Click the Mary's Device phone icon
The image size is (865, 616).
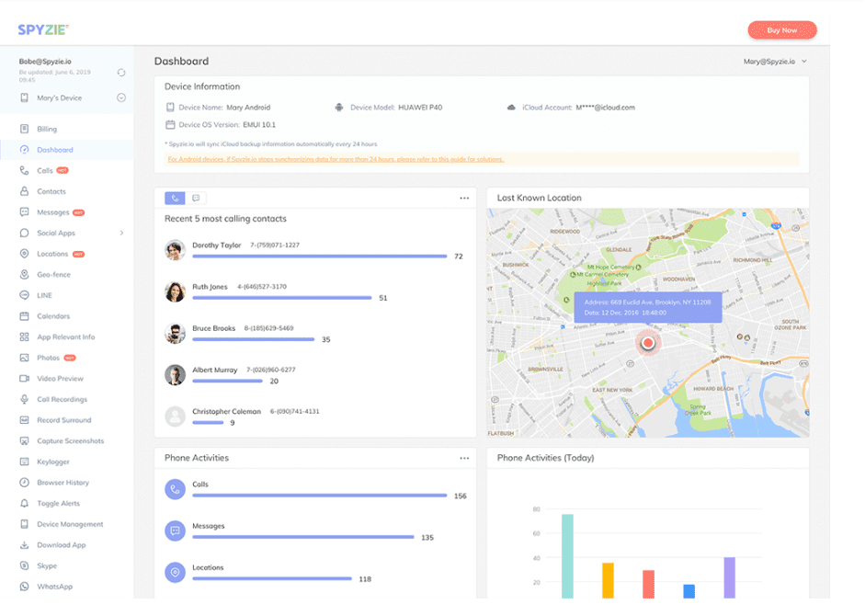pos(24,97)
